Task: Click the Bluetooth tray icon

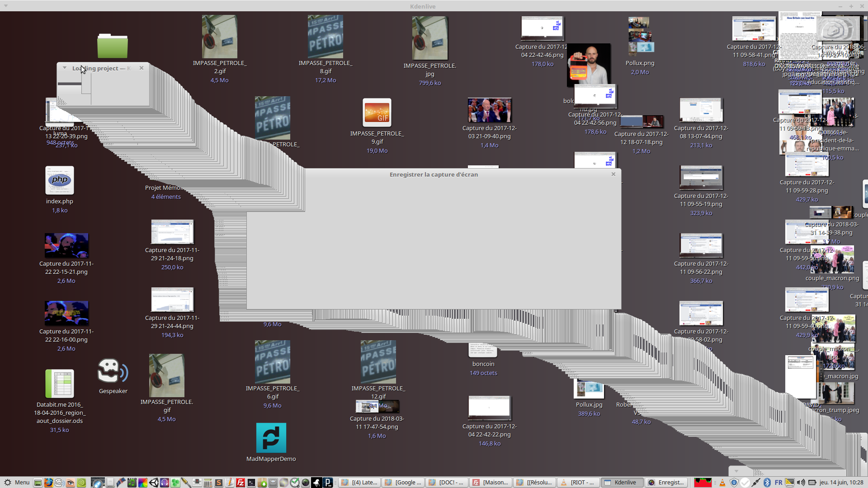Action: [x=767, y=483]
